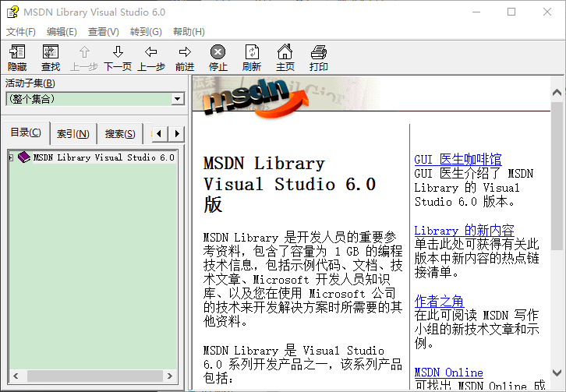Click the purple book icon in the tree
Screen dimensions: 566x392
click(x=24, y=157)
